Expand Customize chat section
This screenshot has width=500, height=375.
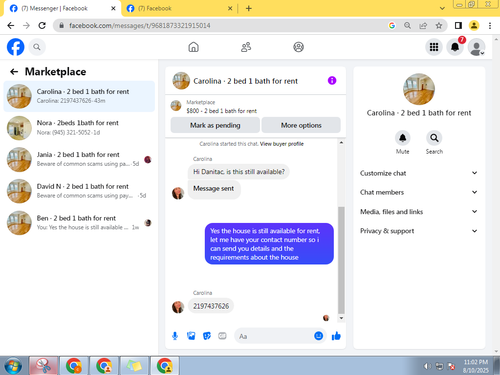pos(418,173)
